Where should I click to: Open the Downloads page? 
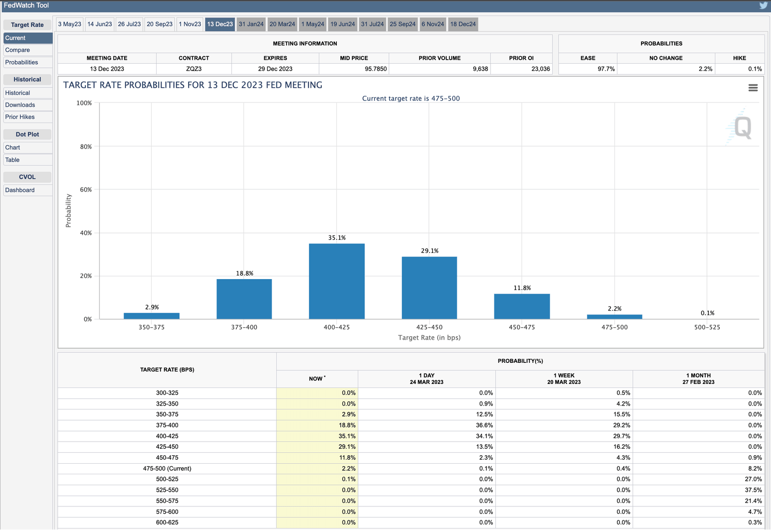pyautogui.click(x=20, y=105)
